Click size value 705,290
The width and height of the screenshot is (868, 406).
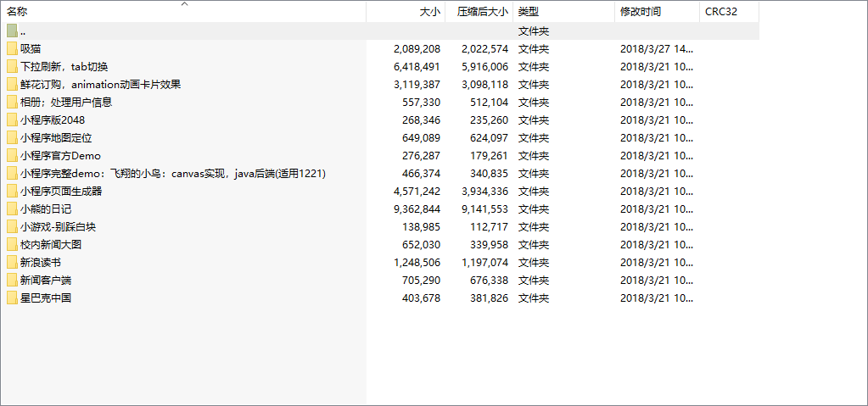(x=422, y=280)
